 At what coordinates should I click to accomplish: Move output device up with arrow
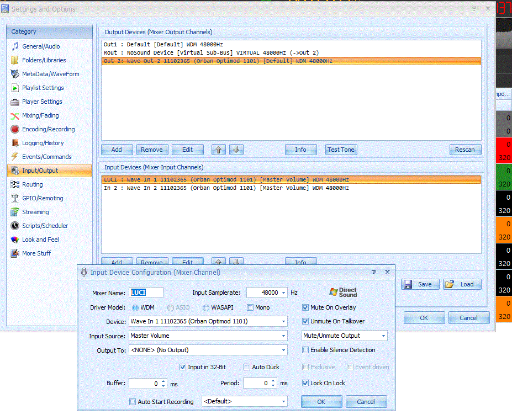click(219, 150)
